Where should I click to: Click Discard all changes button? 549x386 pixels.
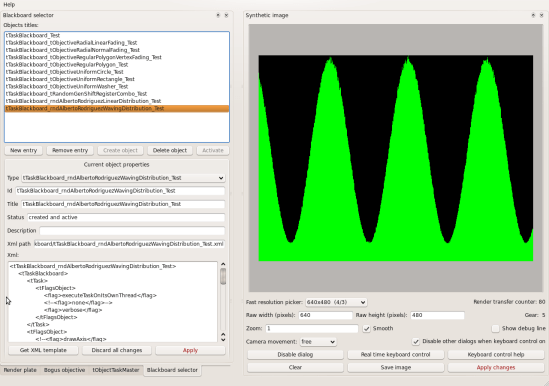click(x=117, y=350)
